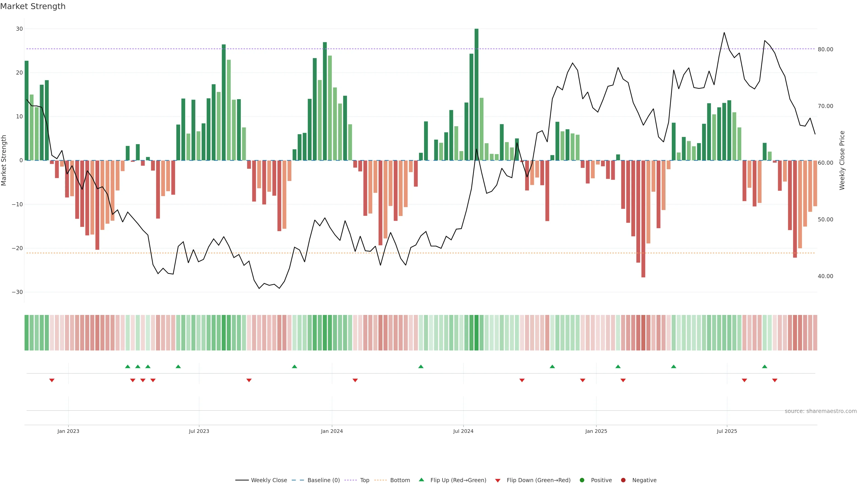The width and height of the screenshot is (868, 488).
Task: Click the Market Strength chart title
Action: [33, 6]
